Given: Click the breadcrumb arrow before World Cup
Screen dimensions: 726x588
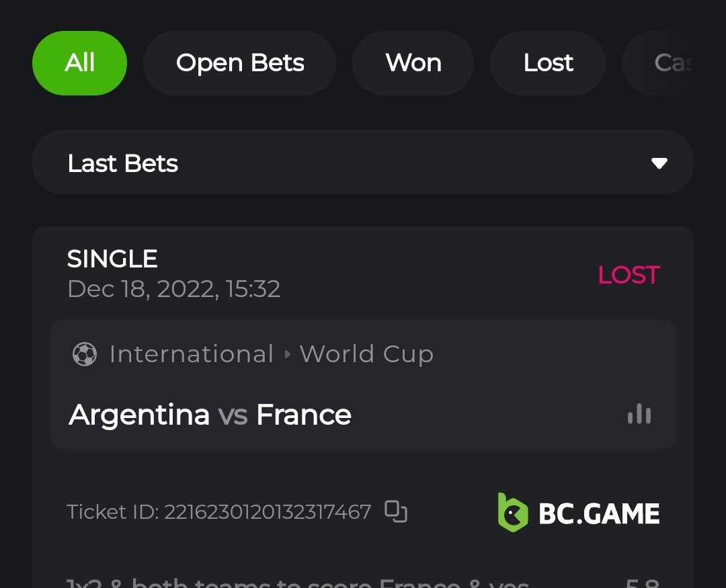Looking at the screenshot, I should point(287,354).
